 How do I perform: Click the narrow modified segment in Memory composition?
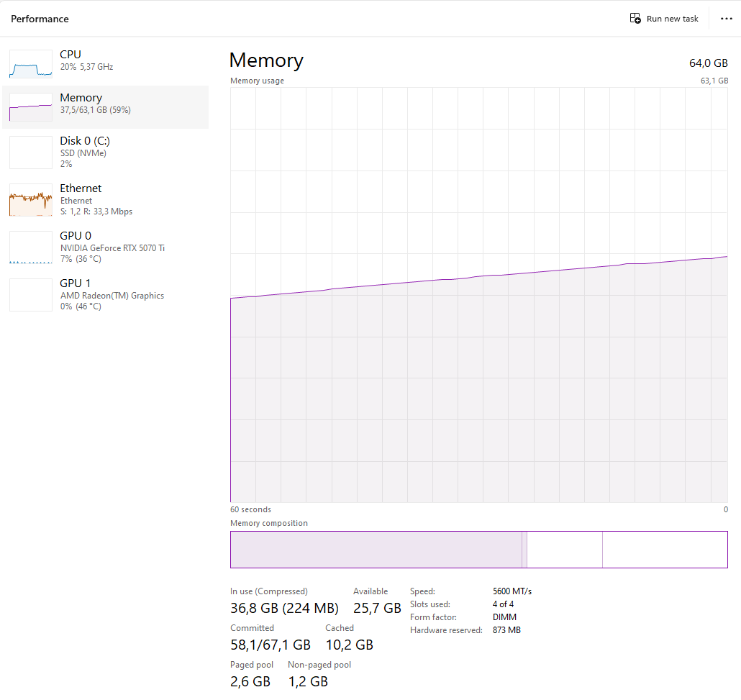[x=524, y=550]
